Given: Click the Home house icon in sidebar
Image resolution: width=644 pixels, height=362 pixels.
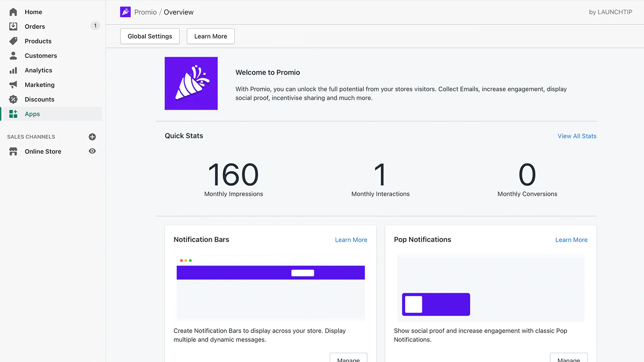Looking at the screenshot, I should pyautogui.click(x=13, y=12).
